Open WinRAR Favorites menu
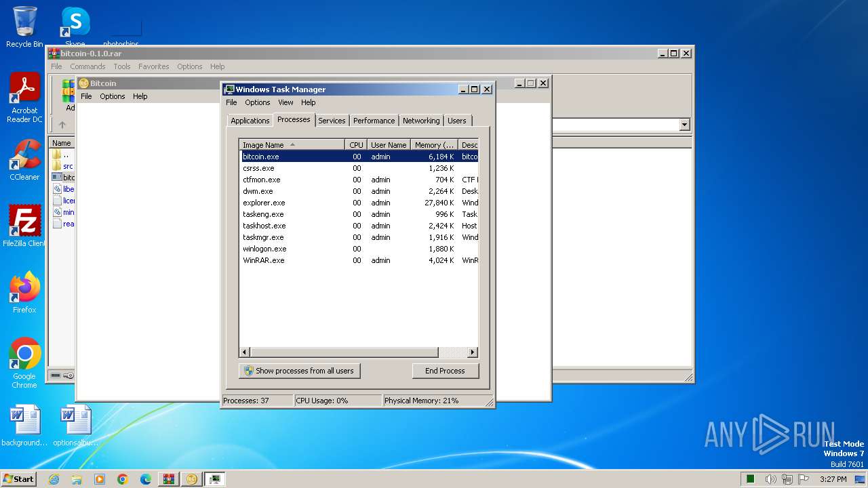Image resolution: width=868 pixels, height=488 pixels. [154, 66]
